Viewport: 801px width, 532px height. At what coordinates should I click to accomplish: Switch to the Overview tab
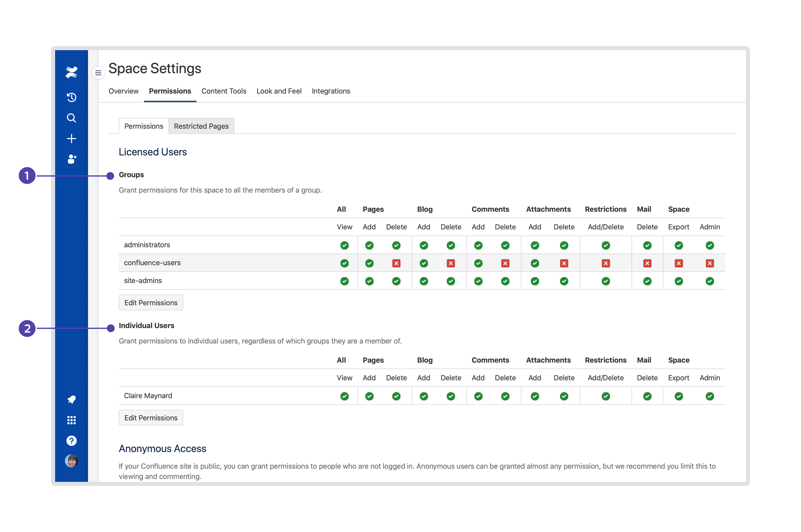(124, 91)
